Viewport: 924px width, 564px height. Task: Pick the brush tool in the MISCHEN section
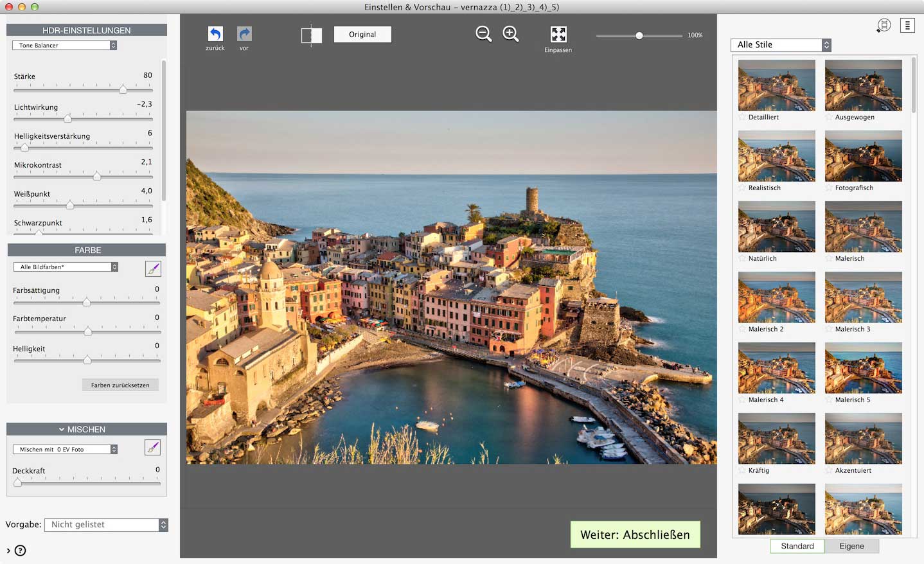click(152, 448)
